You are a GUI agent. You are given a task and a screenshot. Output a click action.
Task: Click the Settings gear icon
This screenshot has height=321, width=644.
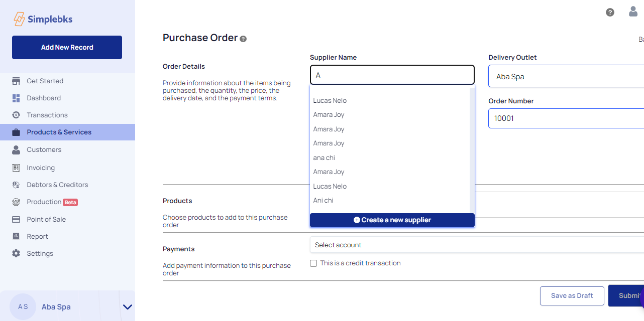(x=16, y=253)
